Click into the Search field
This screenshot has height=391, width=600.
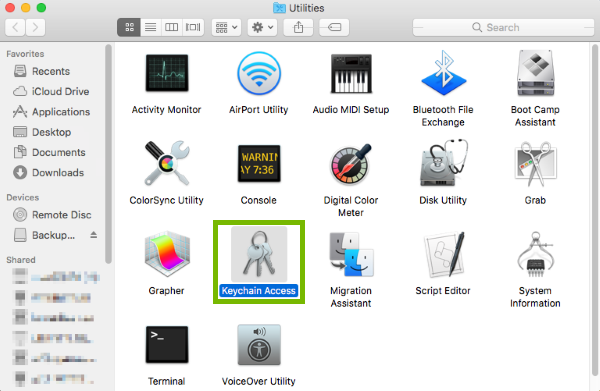(x=503, y=28)
